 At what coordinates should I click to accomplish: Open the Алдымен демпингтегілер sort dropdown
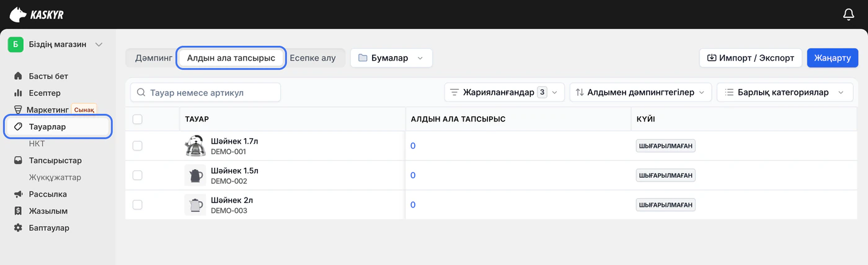(640, 92)
